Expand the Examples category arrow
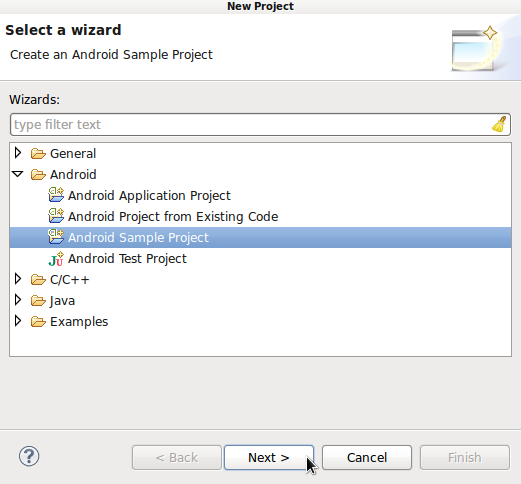The height and width of the screenshot is (484, 521). point(18,321)
